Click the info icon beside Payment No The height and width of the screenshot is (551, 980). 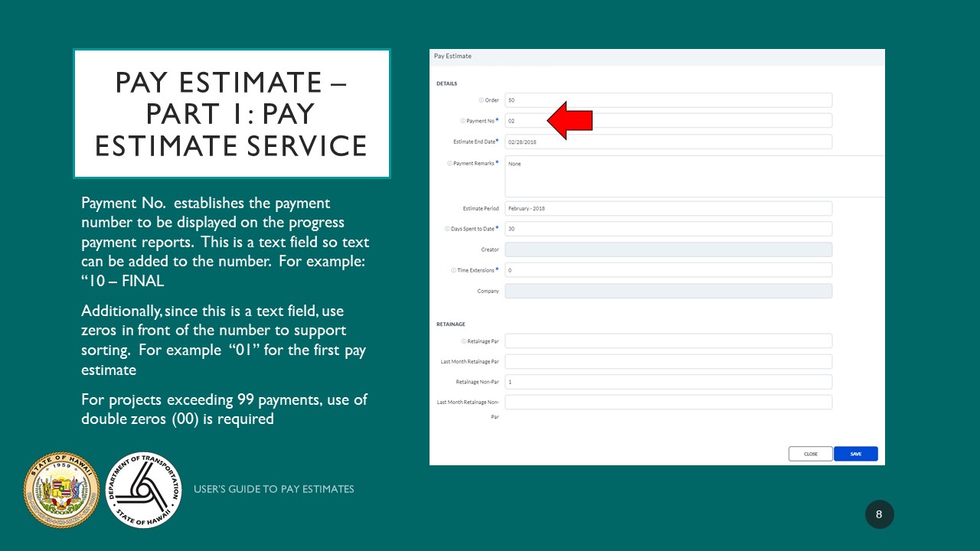[462, 121]
